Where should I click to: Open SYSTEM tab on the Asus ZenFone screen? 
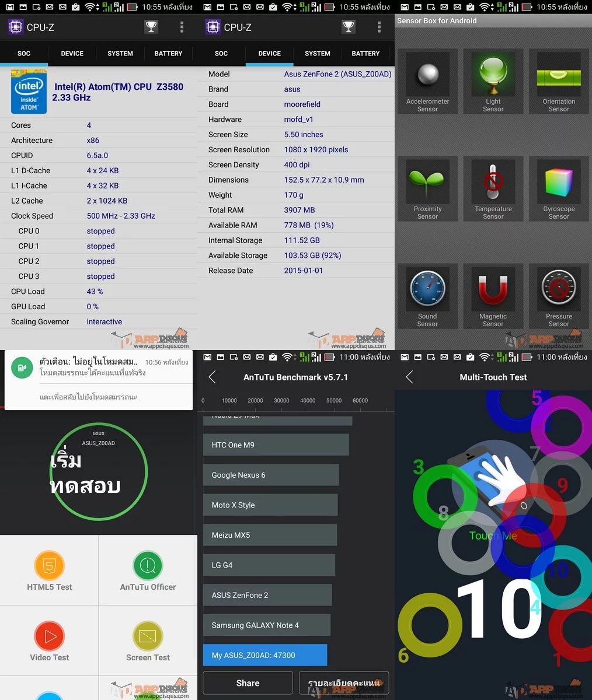click(x=318, y=54)
